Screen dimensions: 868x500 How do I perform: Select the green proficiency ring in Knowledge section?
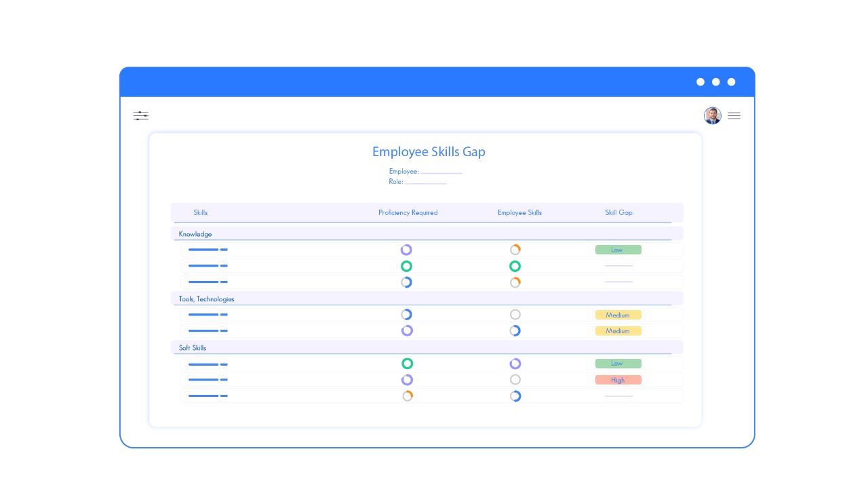click(x=407, y=266)
